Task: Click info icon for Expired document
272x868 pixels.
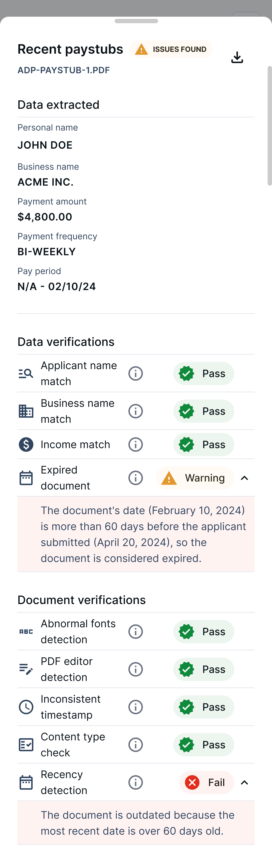Action: (x=135, y=478)
